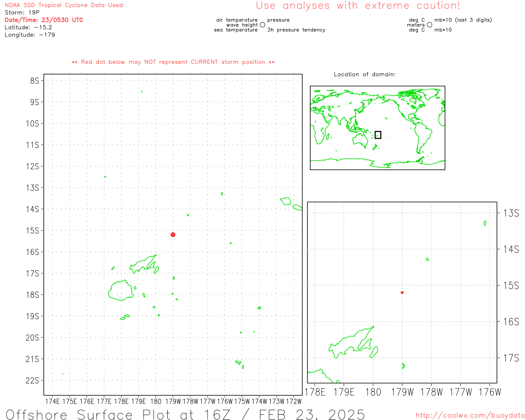Click the Viti Levu island outline on main map
The height and width of the screenshot is (420, 525).
[x=121, y=290]
